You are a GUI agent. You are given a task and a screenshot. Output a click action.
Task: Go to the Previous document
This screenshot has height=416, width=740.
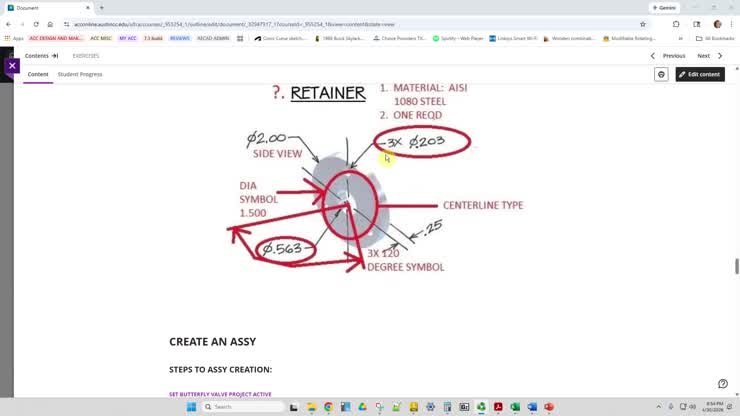point(673,56)
